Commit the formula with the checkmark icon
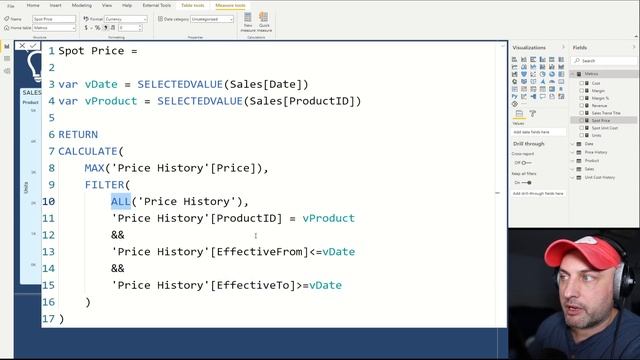640x360 pixels. [33, 46]
